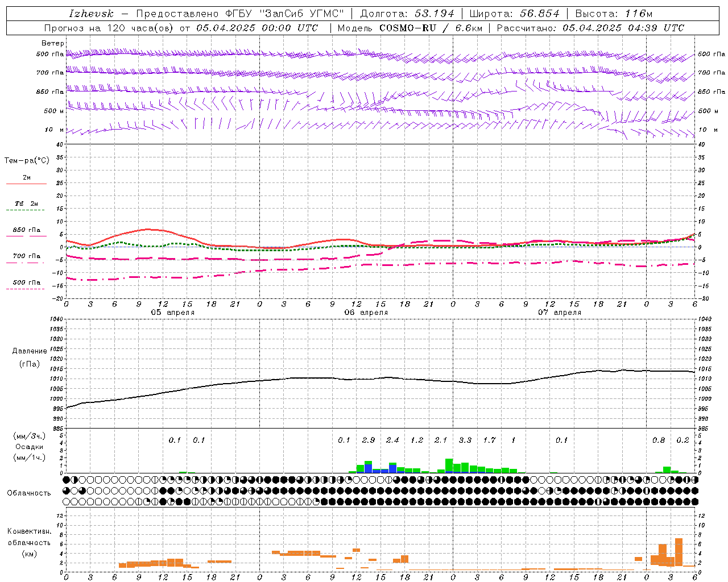Click the 'Модель COSMO-RU / 6.6км' text
Screen dimensions: 728x582
pyautogui.click(x=409, y=28)
